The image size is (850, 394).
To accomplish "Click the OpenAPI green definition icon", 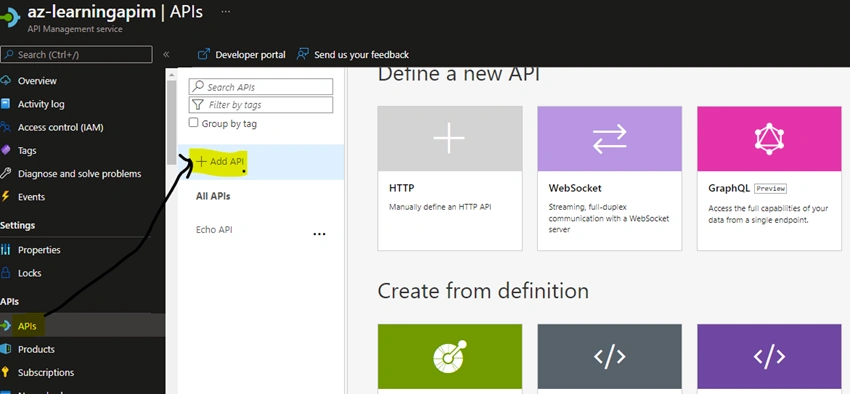I will tap(450, 356).
